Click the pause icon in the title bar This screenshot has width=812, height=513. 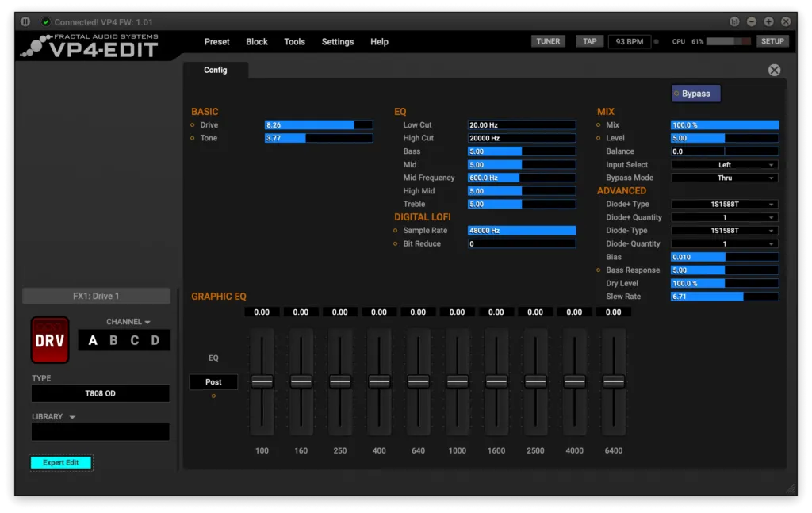pyautogui.click(x=25, y=21)
